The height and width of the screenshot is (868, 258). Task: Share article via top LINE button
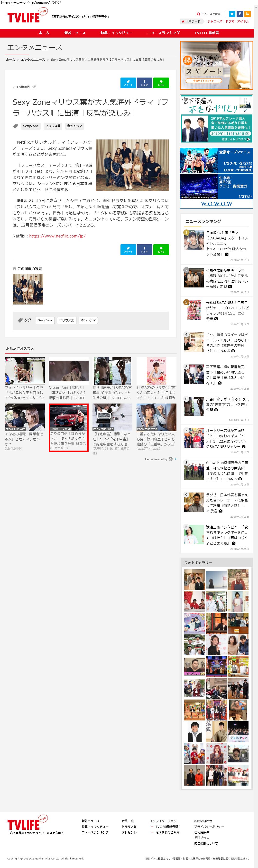click(161, 83)
